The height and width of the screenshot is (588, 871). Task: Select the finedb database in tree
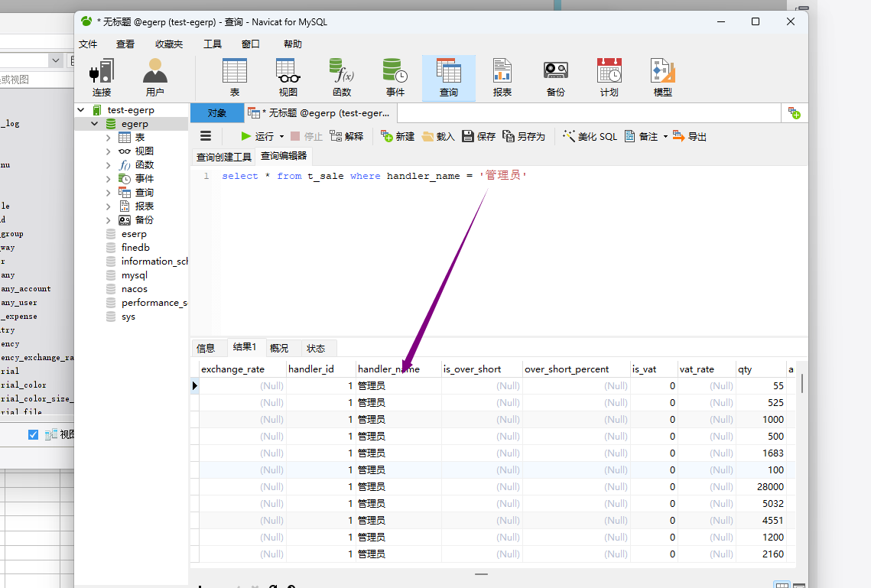tap(135, 248)
